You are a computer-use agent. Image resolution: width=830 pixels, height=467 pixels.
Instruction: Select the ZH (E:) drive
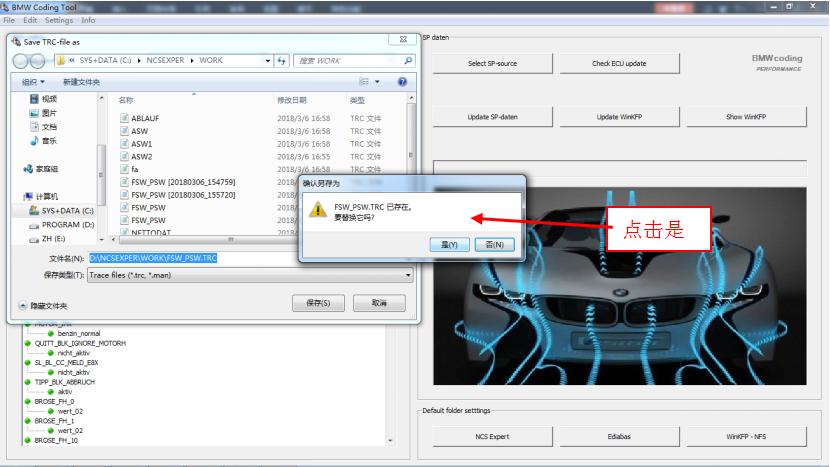click(x=48, y=239)
